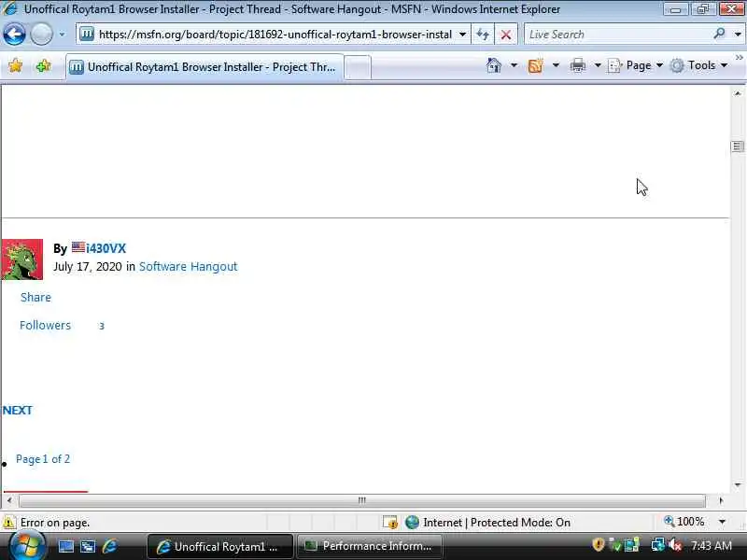
Task: Select the Unoffical Roytam1 Browser Installer tab
Action: click(204, 67)
